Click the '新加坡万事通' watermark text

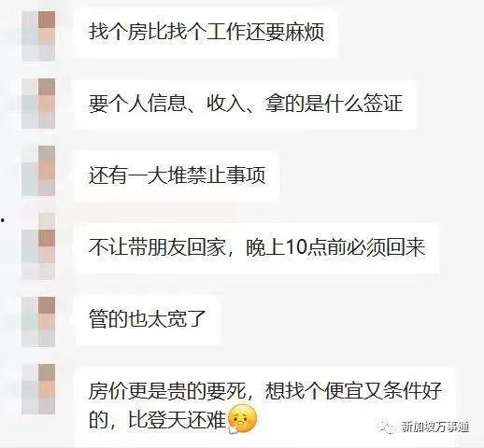pyautogui.click(x=434, y=427)
